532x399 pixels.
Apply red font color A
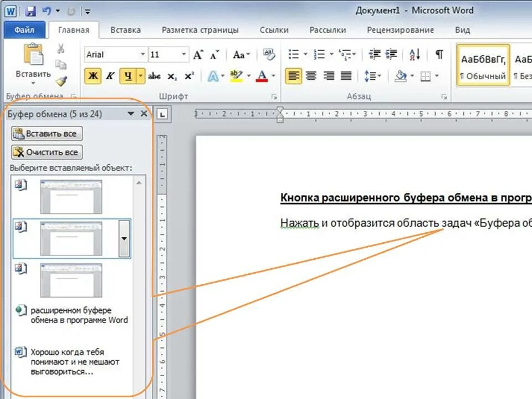click(x=262, y=76)
